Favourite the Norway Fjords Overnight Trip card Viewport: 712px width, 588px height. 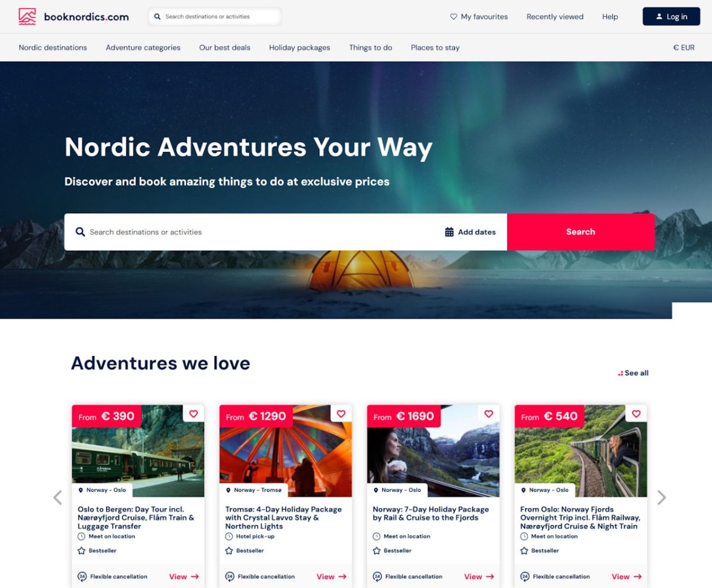(x=636, y=414)
